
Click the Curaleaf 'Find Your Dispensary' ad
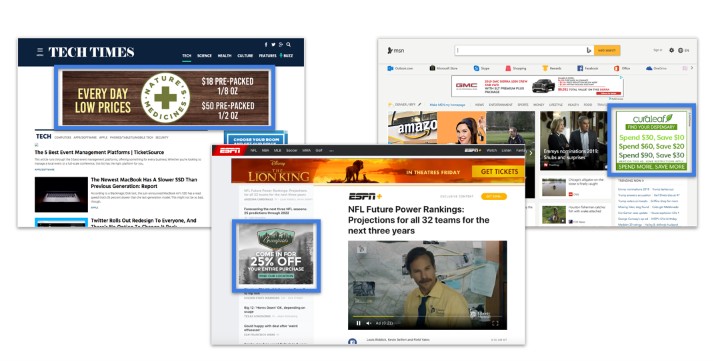(x=651, y=141)
